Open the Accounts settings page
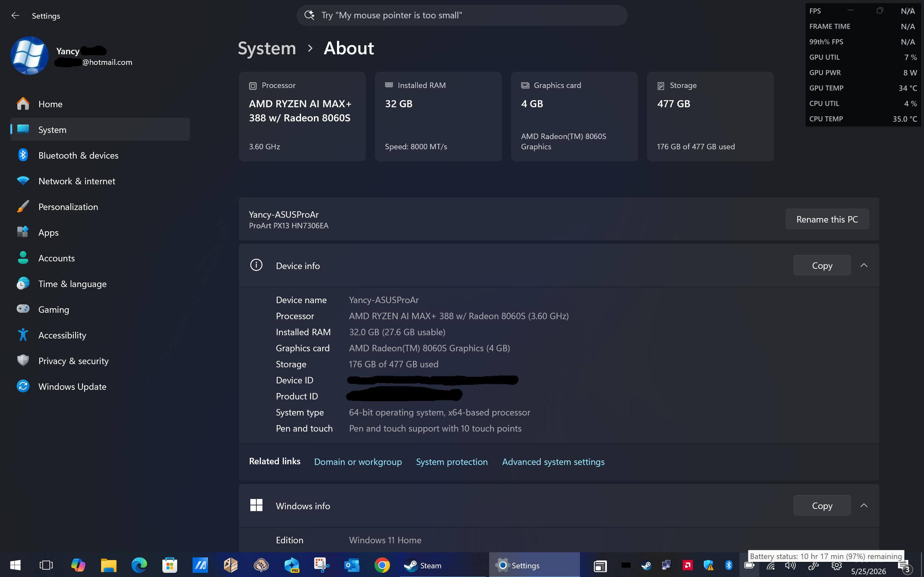 [x=100, y=258]
